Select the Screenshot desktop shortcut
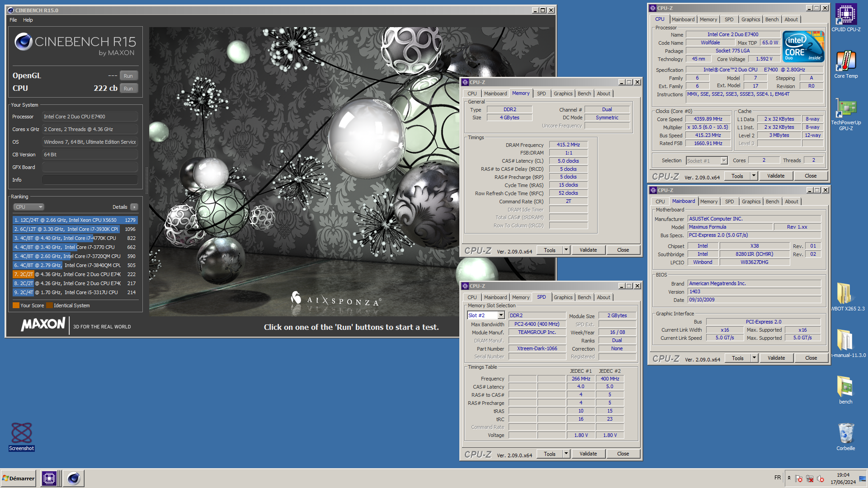This screenshot has width=868, height=488. tap(21, 436)
